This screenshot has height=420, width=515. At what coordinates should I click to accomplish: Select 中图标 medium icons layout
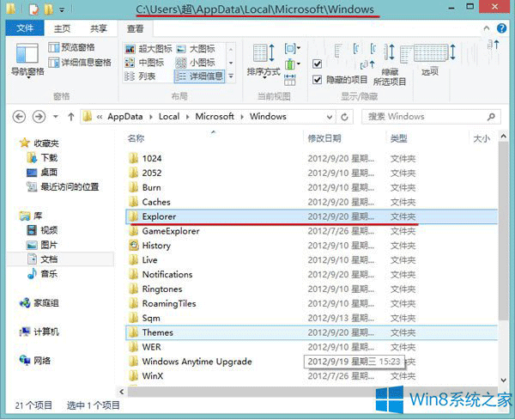(x=144, y=63)
